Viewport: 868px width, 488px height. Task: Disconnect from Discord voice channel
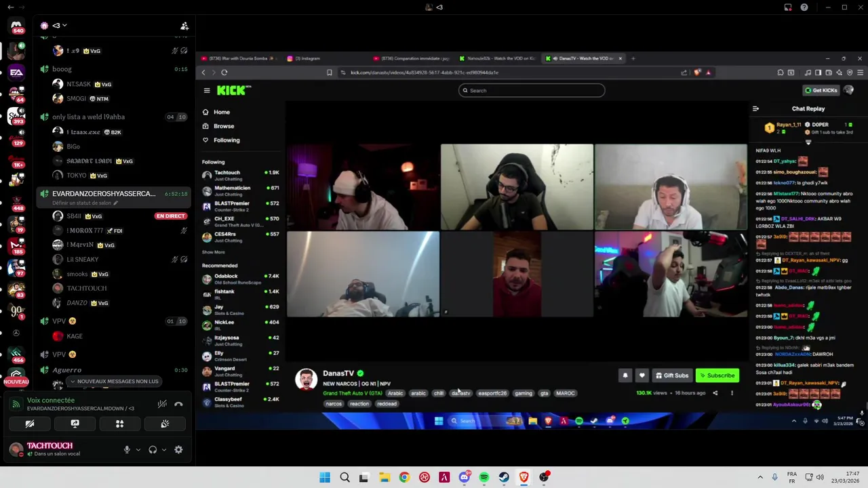pyautogui.click(x=178, y=404)
